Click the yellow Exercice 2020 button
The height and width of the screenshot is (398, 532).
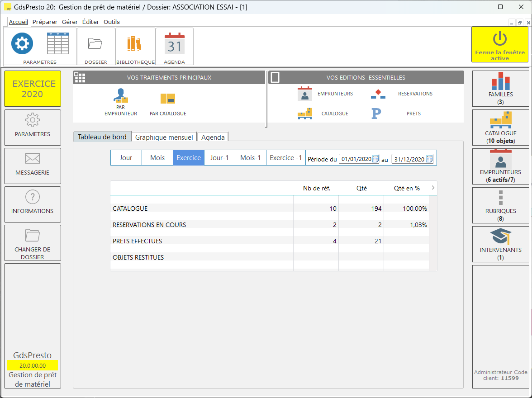click(33, 89)
